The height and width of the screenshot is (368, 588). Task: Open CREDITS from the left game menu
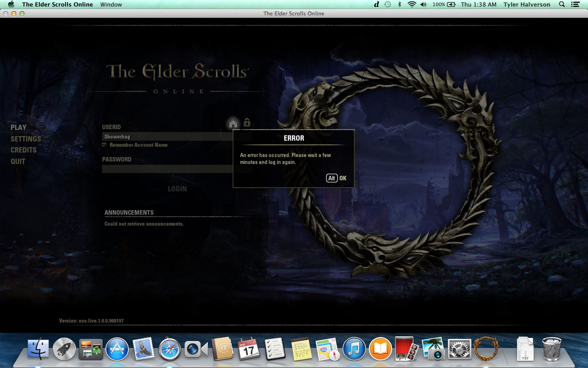pyautogui.click(x=23, y=150)
